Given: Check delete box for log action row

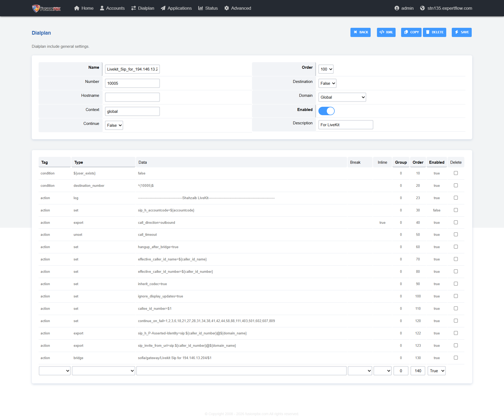Looking at the screenshot, I should 456,198.
